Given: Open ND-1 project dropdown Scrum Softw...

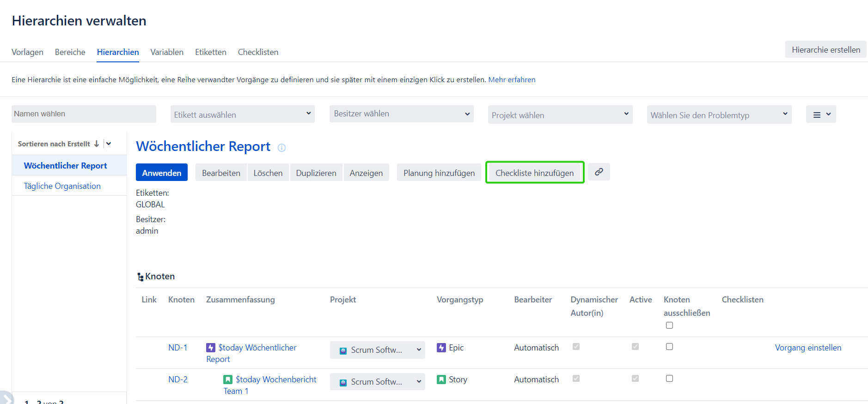Looking at the screenshot, I should point(377,350).
